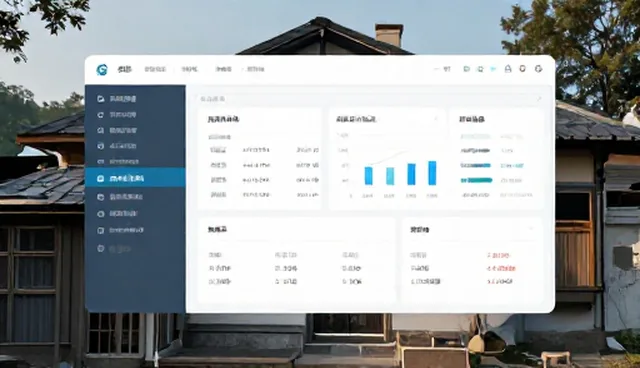This screenshot has width=640, height=368.
Task: Click the blue circular app logo
Action: (x=102, y=69)
